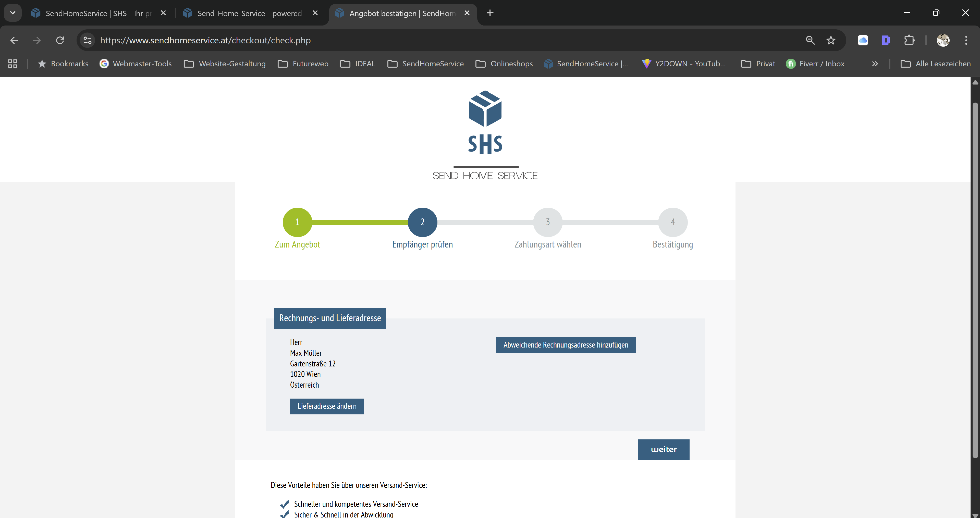Image resolution: width=980 pixels, height=518 pixels.
Task: Click the Rechnungs- und Lieferadresse heading
Action: click(x=330, y=318)
